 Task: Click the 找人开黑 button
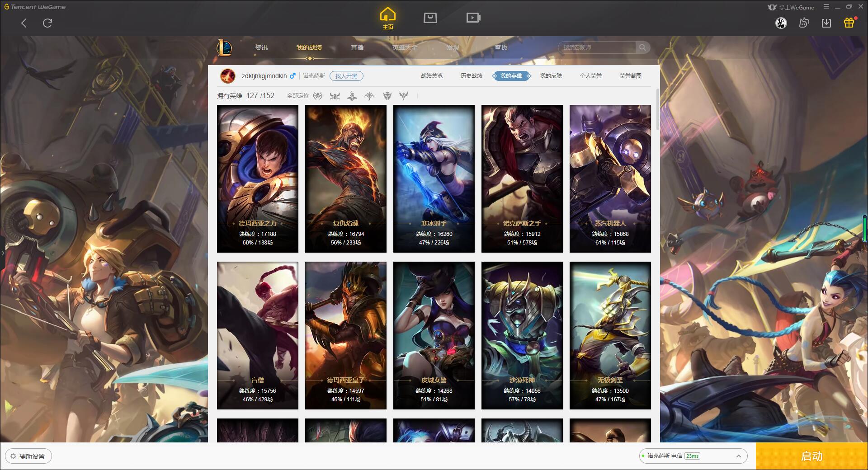tap(346, 76)
